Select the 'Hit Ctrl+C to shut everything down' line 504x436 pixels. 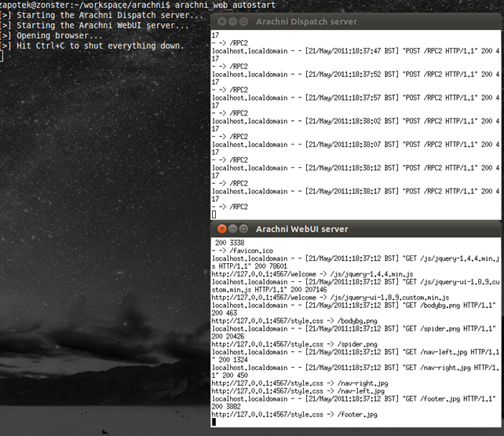(100, 46)
